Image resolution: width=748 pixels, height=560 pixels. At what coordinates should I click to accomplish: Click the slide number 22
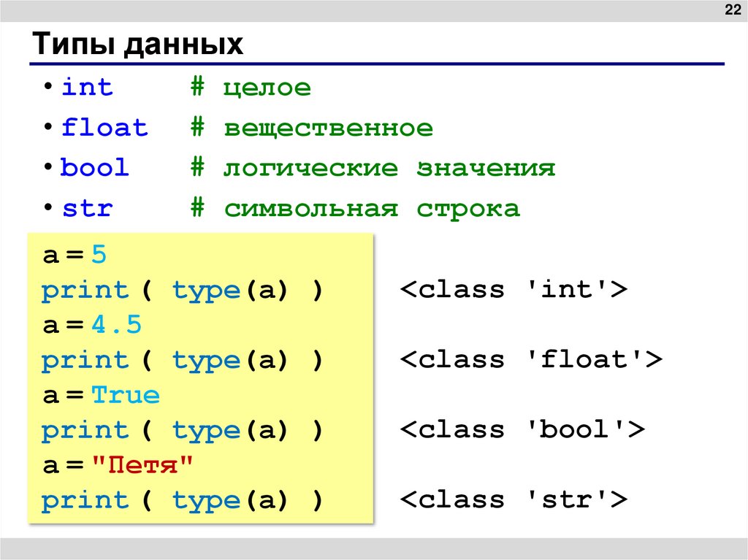click(x=732, y=9)
